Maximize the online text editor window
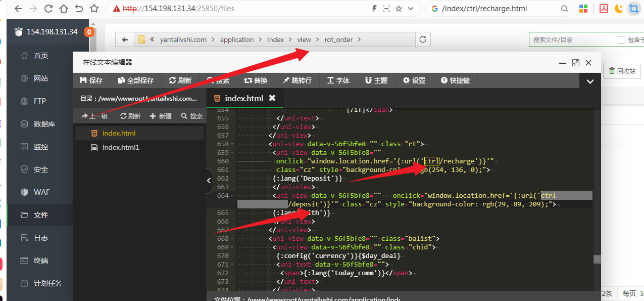The image size is (644, 301). click(x=575, y=63)
